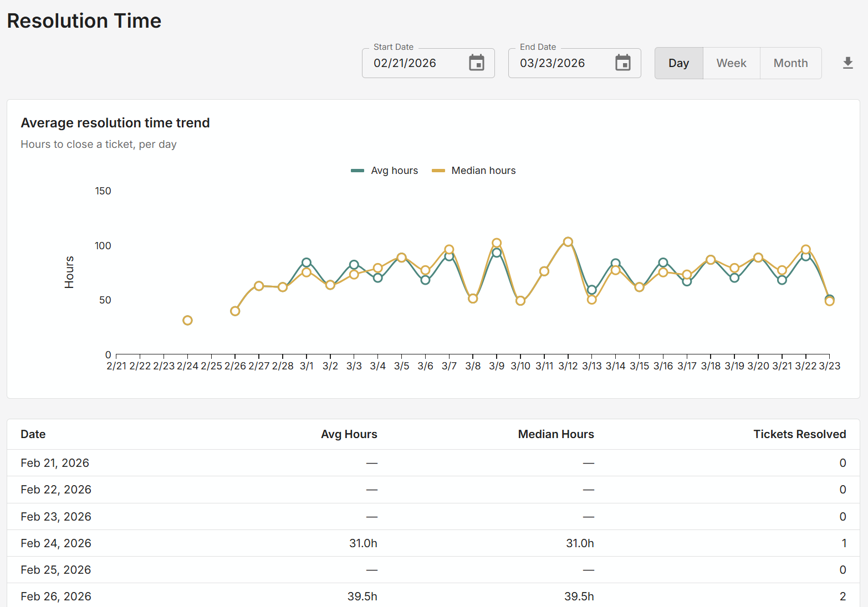868x607 pixels.
Task: Click the 2/24 data point on chart
Action: (187, 321)
